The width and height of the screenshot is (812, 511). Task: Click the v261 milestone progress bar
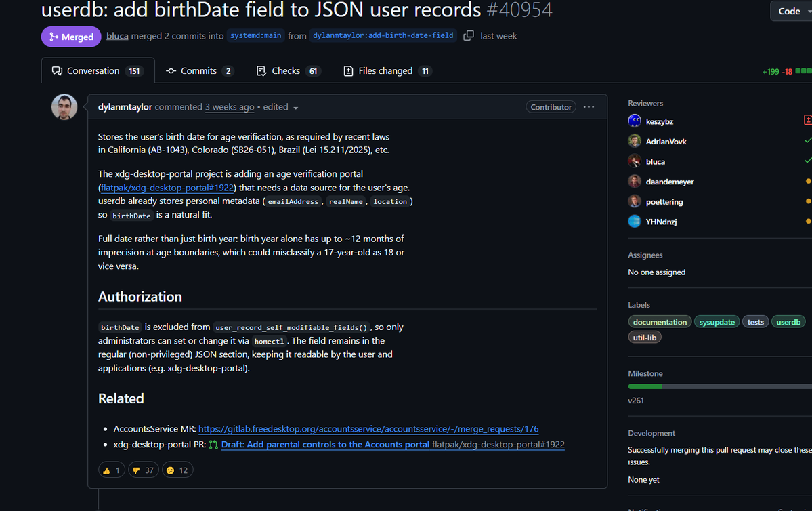tap(720, 386)
